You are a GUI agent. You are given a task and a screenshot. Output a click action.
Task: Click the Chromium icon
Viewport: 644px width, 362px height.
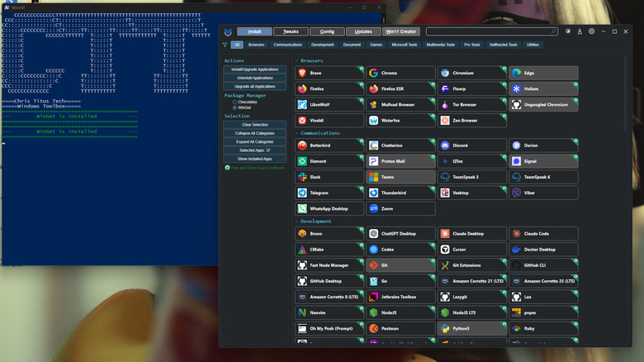coord(445,73)
